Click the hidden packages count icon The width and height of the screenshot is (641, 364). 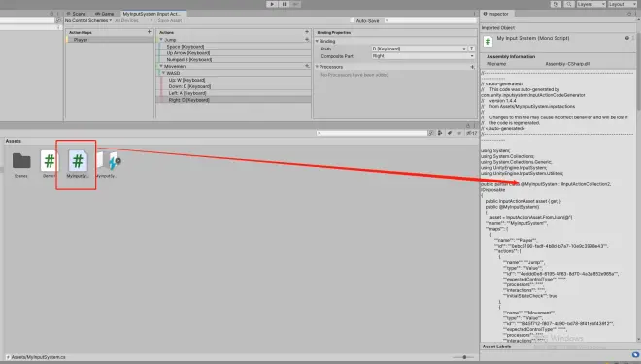tap(472, 133)
